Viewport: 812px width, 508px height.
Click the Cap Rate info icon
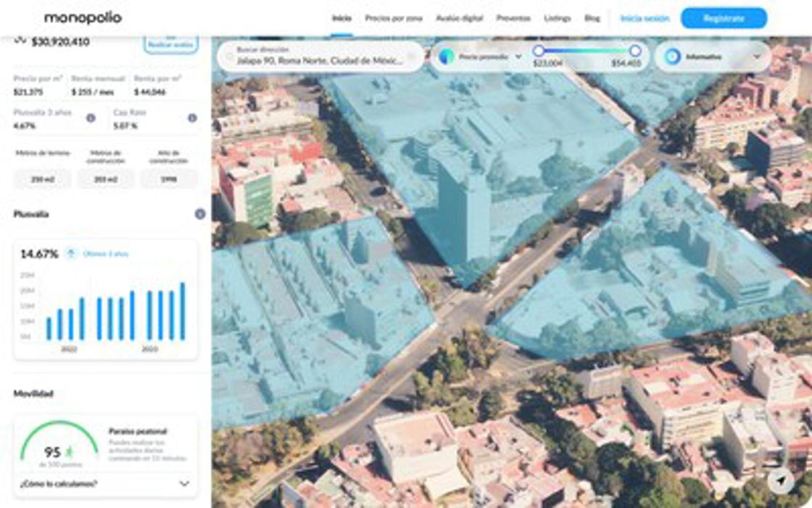click(192, 118)
